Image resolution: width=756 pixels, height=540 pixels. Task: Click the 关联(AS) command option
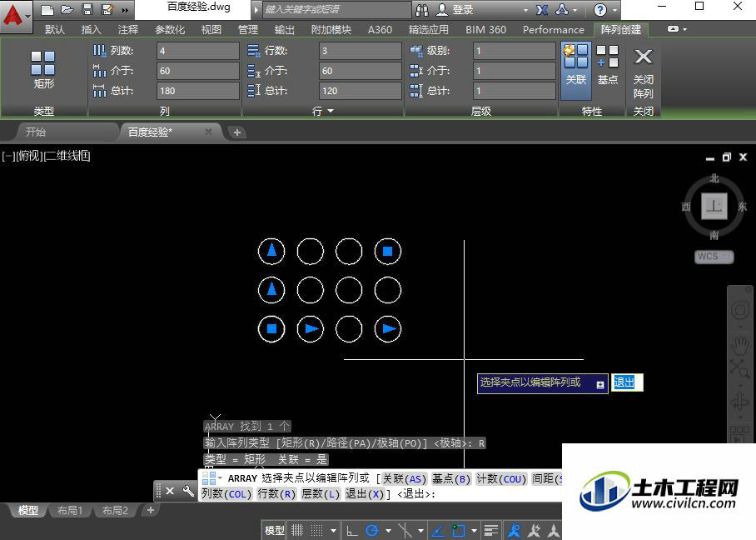pyautogui.click(x=404, y=478)
